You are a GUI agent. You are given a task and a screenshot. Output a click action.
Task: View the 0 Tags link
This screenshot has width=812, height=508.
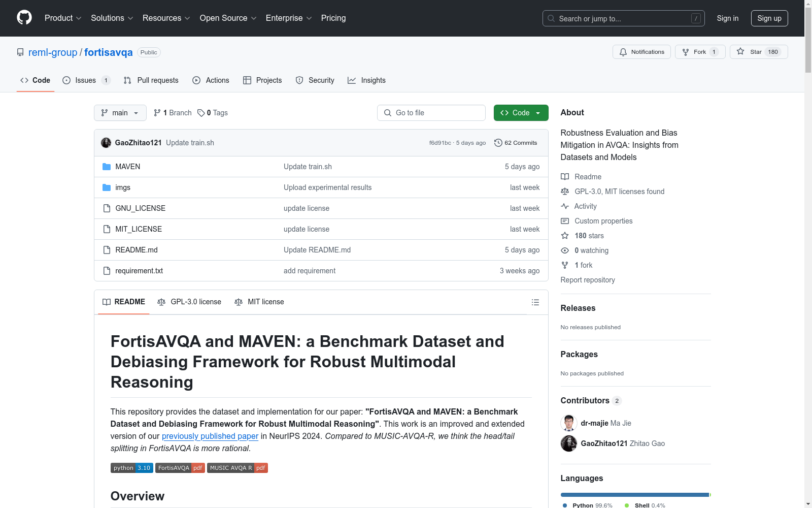[213, 113]
